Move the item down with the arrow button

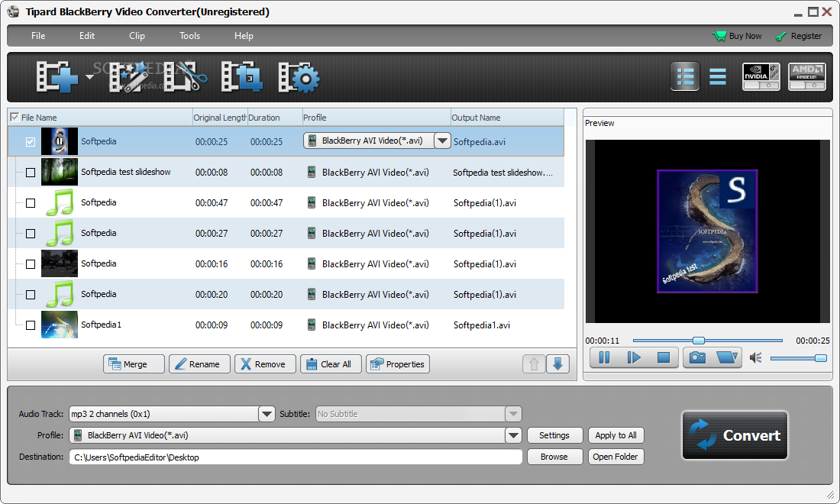tap(557, 364)
